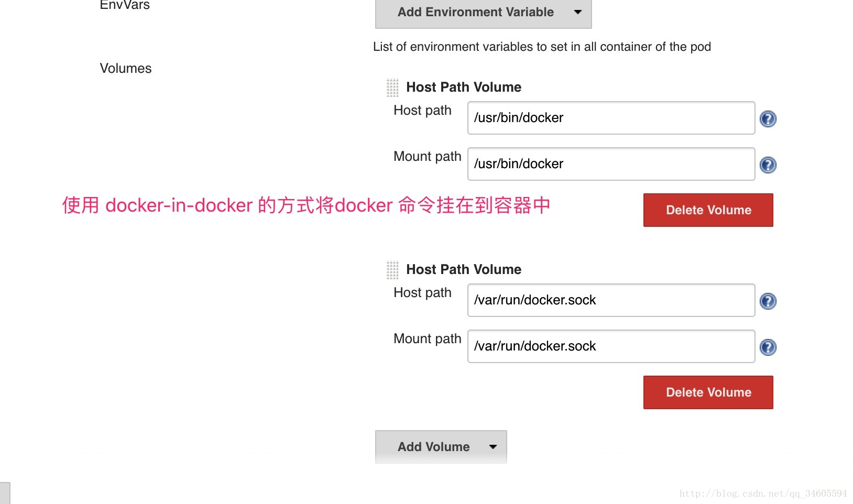Click the first Host Path Volume heading

(x=464, y=87)
